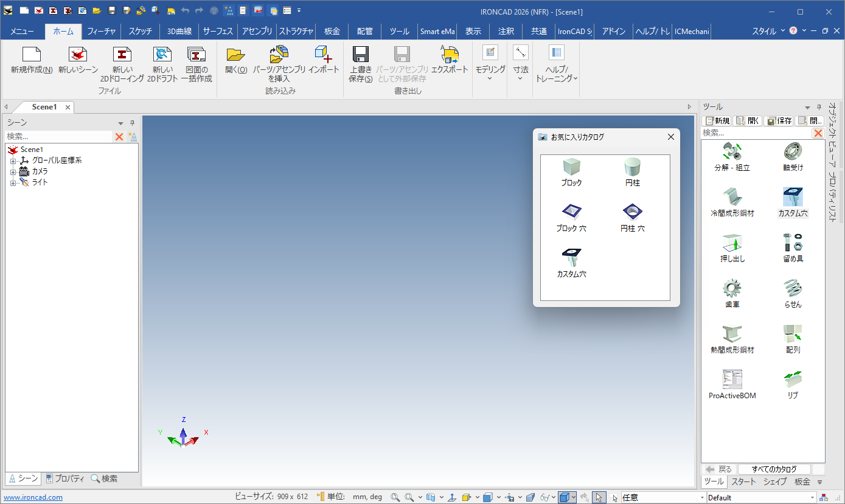Close the お気に入りカタログ window
845x504 pixels.
pyautogui.click(x=670, y=137)
